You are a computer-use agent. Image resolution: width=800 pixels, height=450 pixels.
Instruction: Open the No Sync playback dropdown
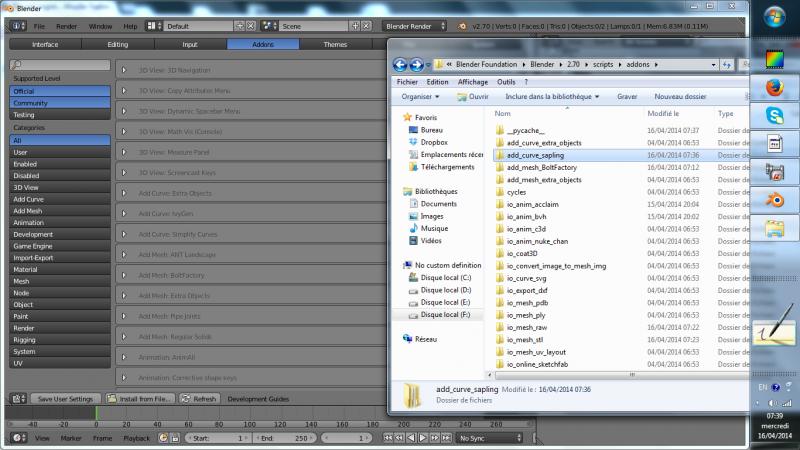coord(490,438)
